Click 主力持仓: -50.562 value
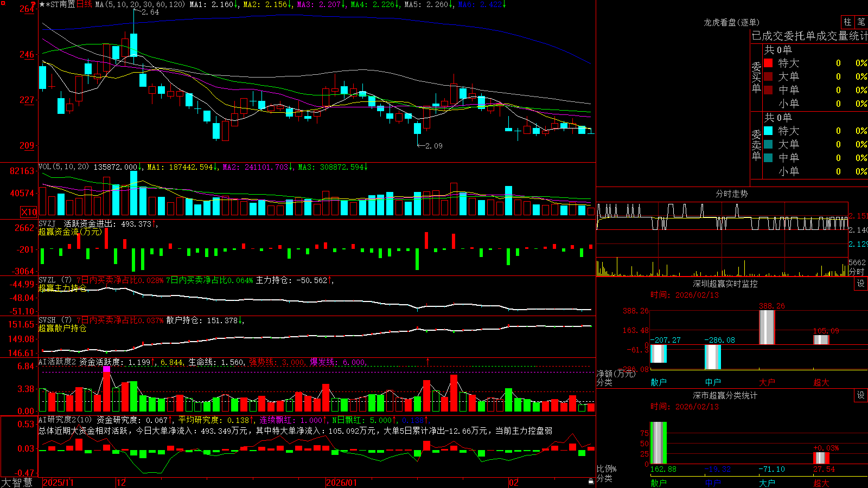 tap(295, 280)
